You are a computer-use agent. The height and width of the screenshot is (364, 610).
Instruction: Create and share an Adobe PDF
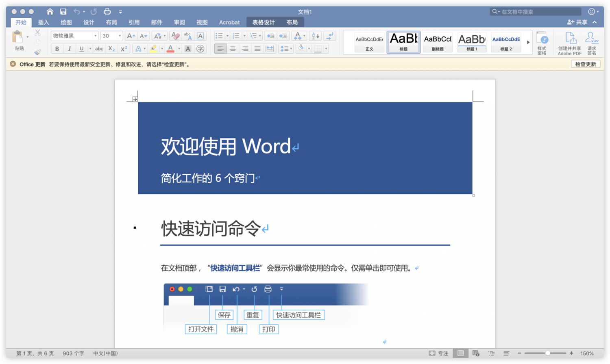570,43
